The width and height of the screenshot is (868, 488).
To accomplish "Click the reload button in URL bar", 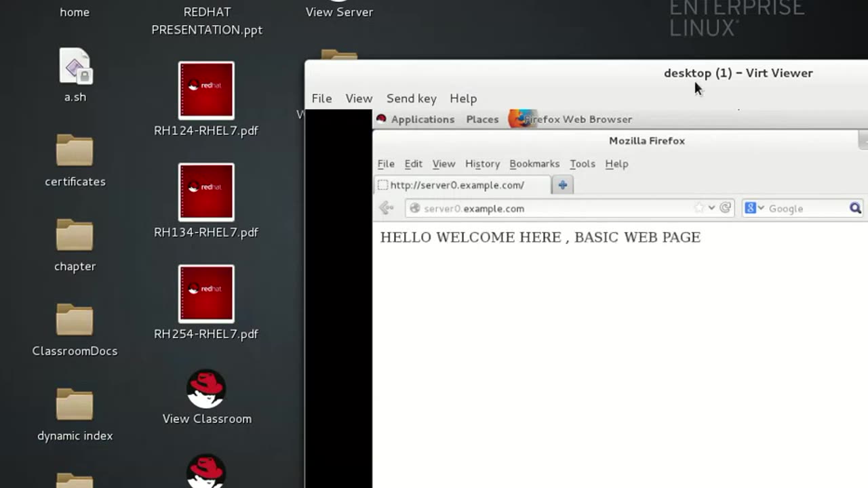I will click(x=725, y=208).
